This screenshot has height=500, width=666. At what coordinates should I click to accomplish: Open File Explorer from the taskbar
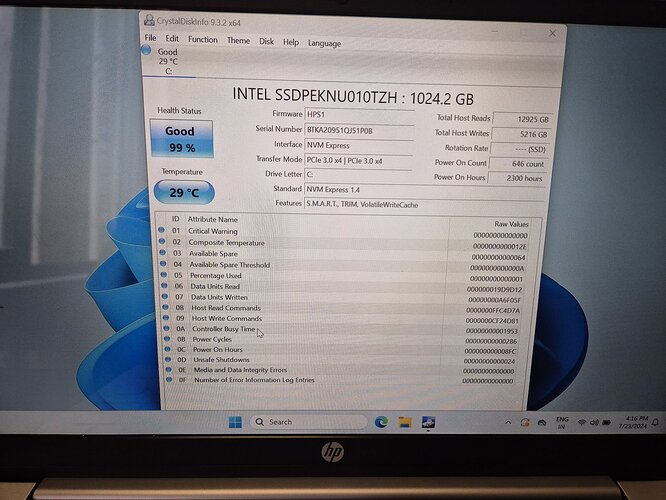405,422
